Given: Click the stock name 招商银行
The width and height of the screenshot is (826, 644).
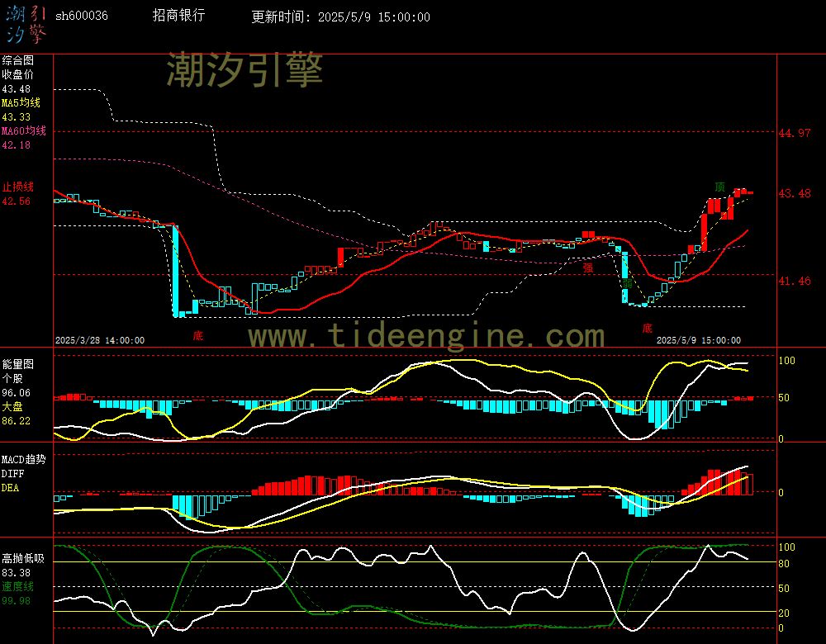Looking at the screenshot, I should [178, 15].
